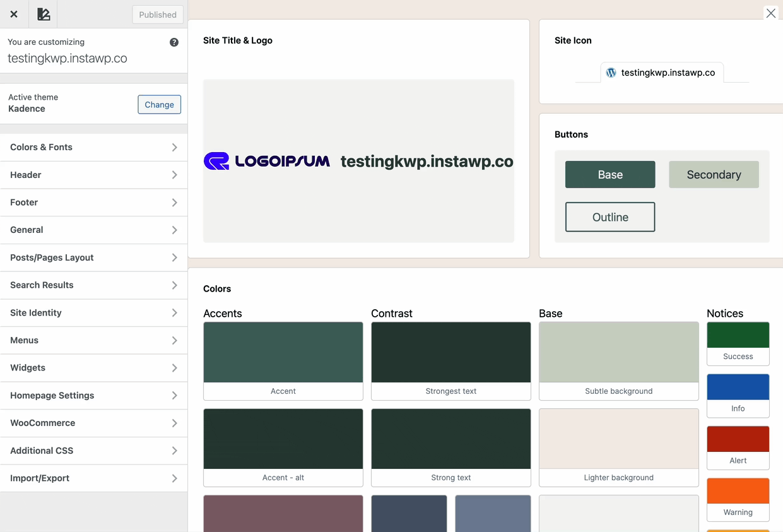Click the Outline button style preview

pyautogui.click(x=609, y=216)
